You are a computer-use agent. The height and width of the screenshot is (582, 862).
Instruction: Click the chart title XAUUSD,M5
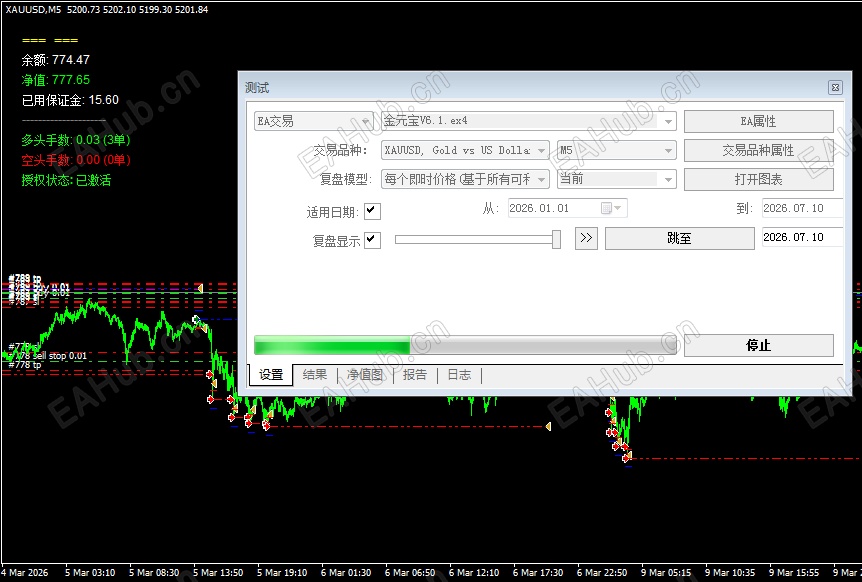coord(34,9)
